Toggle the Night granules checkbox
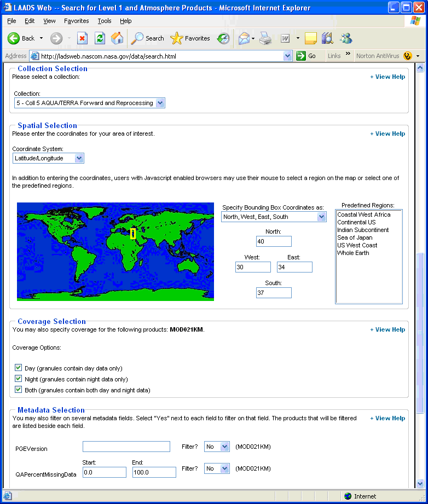428x504 pixels. 18,379
